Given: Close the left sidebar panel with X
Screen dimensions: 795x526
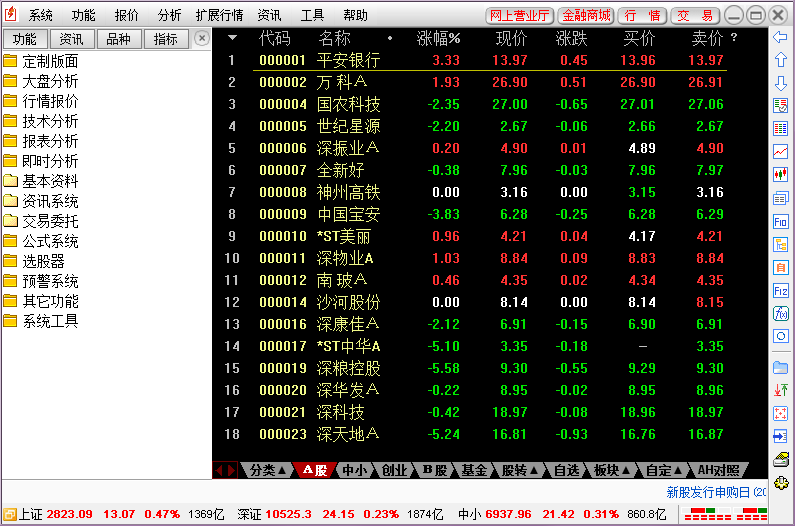Looking at the screenshot, I should point(202,39).
